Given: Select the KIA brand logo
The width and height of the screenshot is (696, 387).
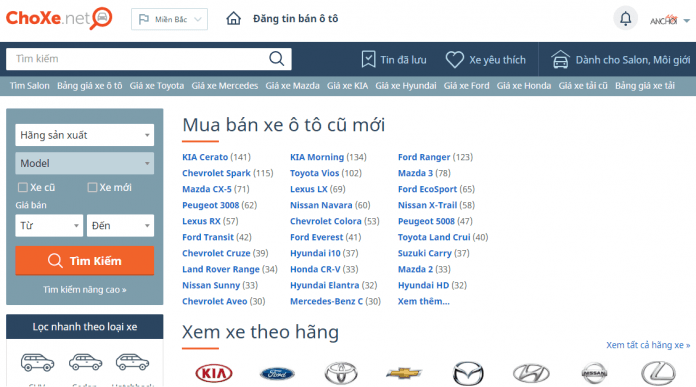Looking at the screenshot, I should click(x=214, y=374).
